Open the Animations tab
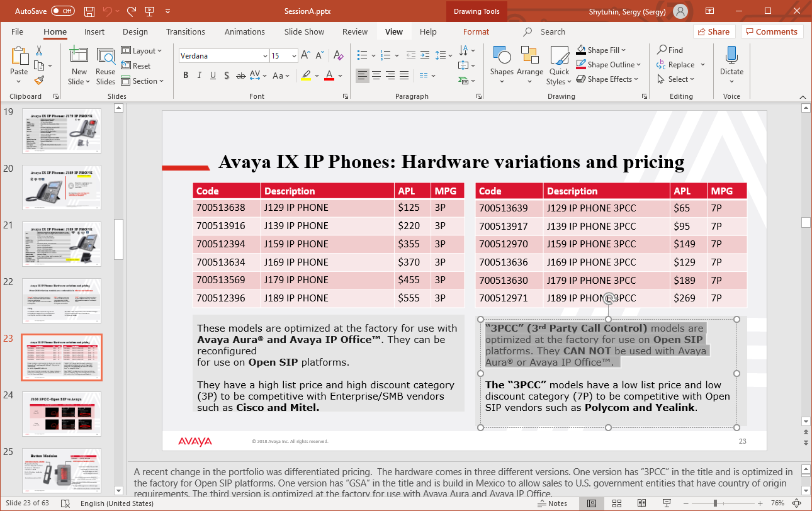The height and width of the screenshot is (511, 812). point(245,31)
